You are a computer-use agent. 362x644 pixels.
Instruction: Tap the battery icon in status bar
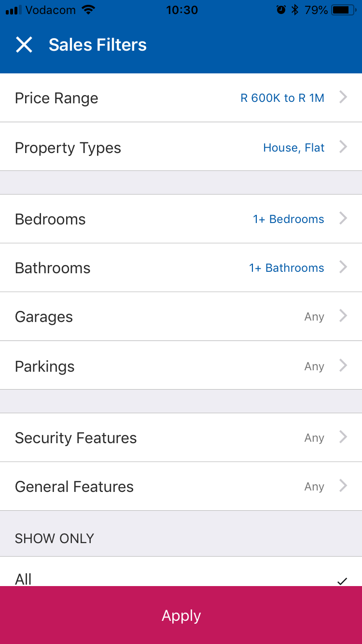point(343,10)
